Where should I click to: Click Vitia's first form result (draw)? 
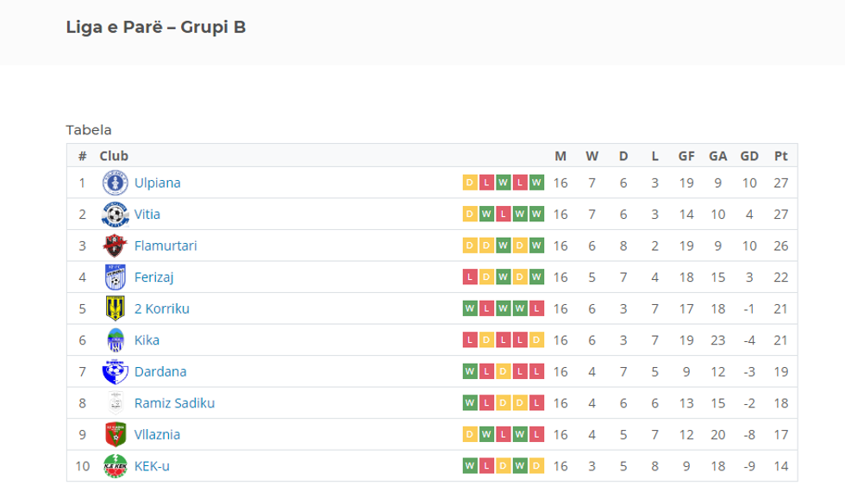470,215
